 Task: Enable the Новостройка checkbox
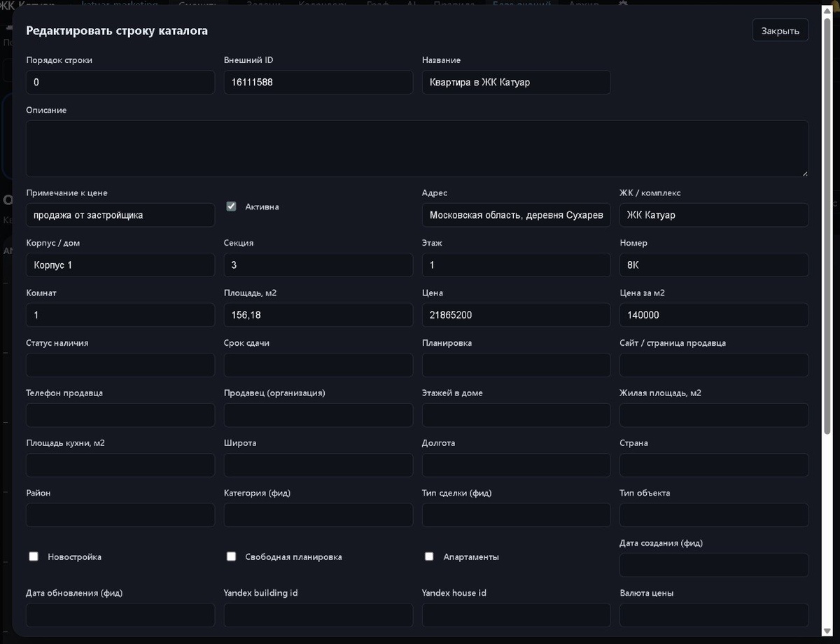coord(33,556)
